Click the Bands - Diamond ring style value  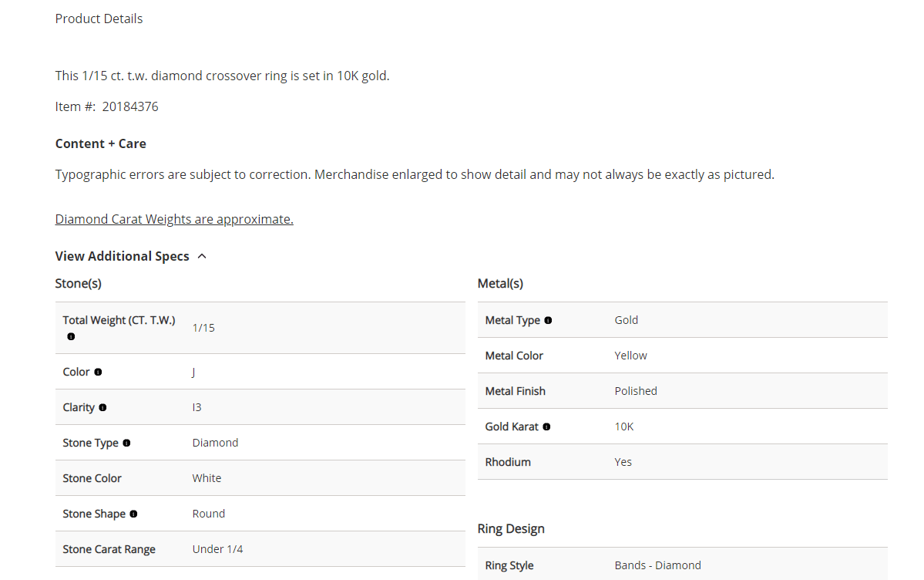click(657, 565)
